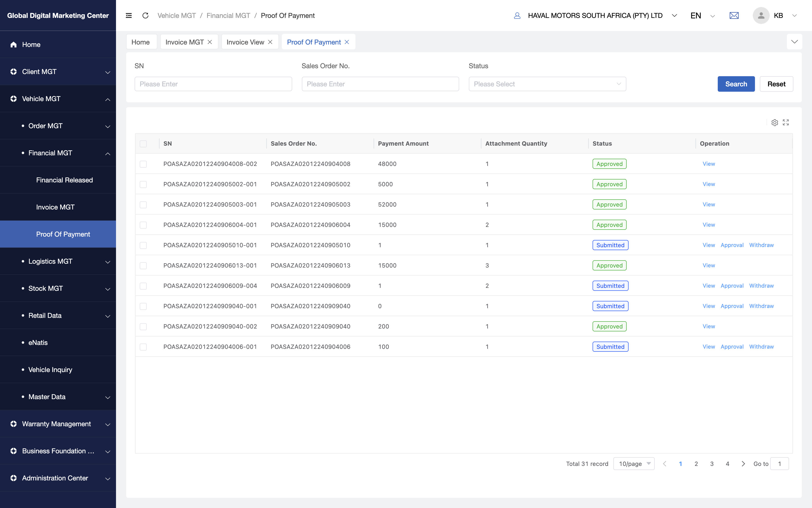The height and width of the screenshot is (508, 812).
Task: Click the dealer user profile icon
Action: [x=517, y=15]
